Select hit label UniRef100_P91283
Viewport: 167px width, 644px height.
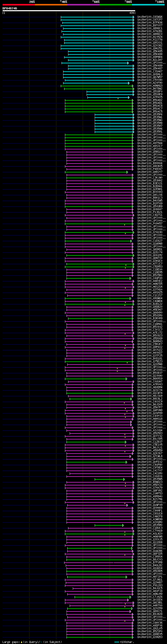150,586
